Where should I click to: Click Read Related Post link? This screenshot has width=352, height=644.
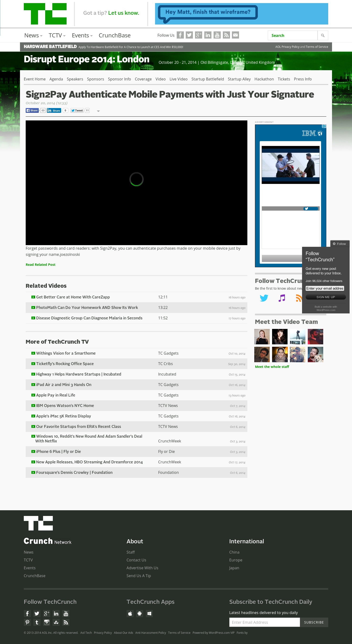40,264
